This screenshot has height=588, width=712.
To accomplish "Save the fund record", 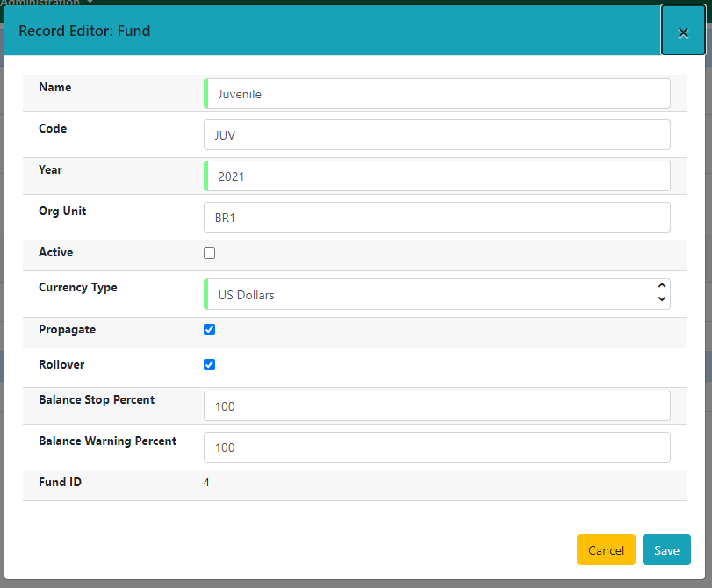I will [665, 550].
